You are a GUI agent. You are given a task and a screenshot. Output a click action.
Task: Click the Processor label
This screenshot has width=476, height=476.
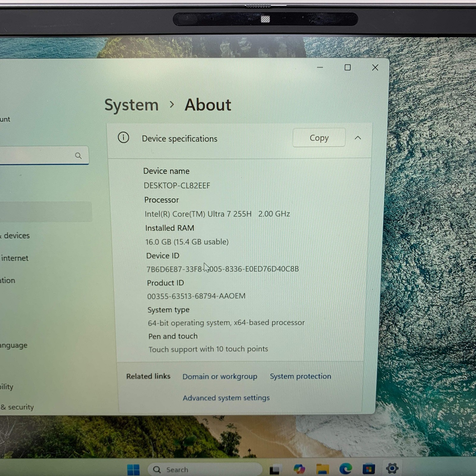[162, 200]
